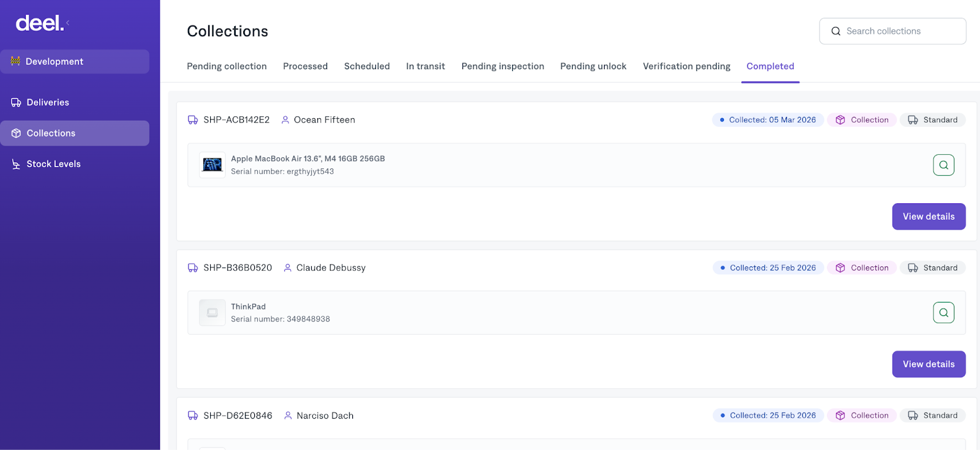The height and width of the screenshot is (450, 980).
Task: Click the search magnifier icon in search box
Action: pos(835,31)
